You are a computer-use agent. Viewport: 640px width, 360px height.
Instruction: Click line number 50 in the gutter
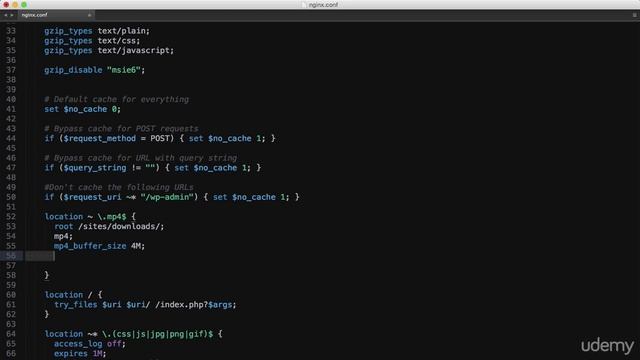11,198
